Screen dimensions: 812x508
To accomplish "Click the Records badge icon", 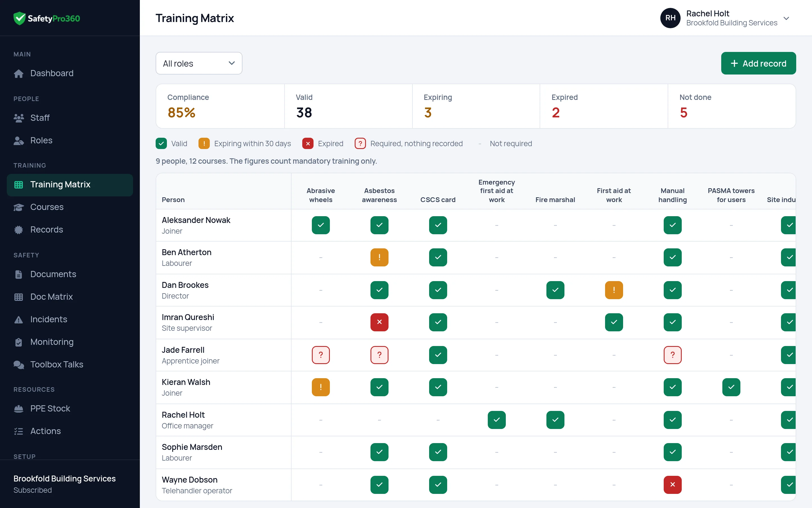I will coord(19,229).
